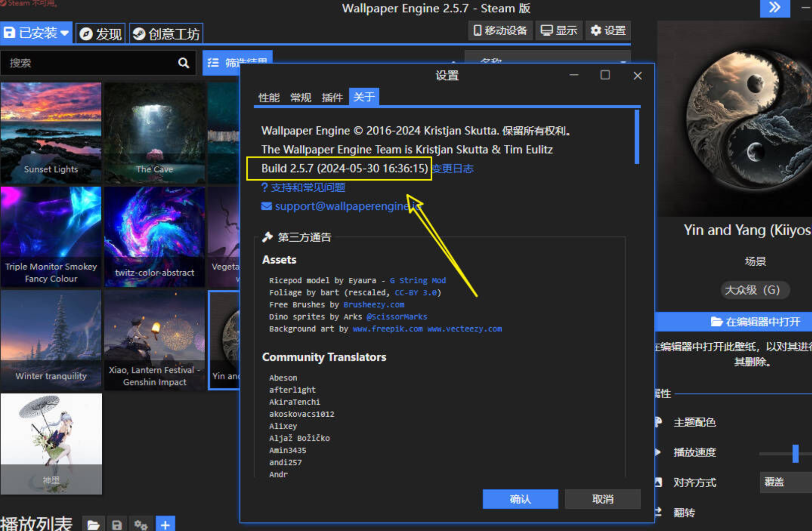Select the 神里 umbrella girl wallpaper
The image size is (812, 531).
tap(51, 444)
